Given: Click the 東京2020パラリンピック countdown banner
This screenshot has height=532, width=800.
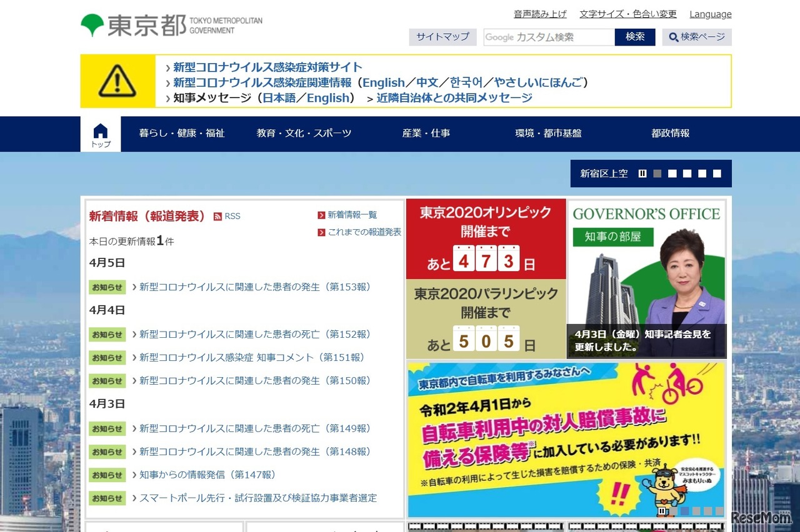Looking at the screenshot, I should [x=486, y=319].
